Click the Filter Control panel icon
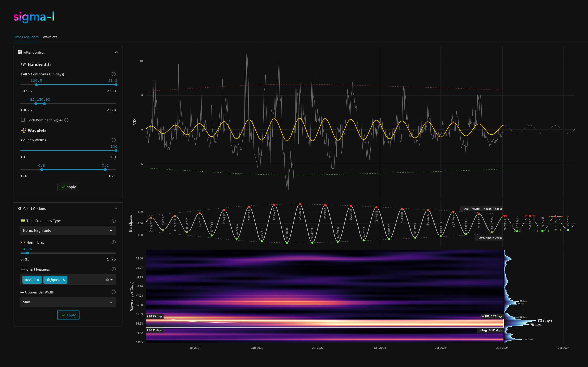 (20, 52)
